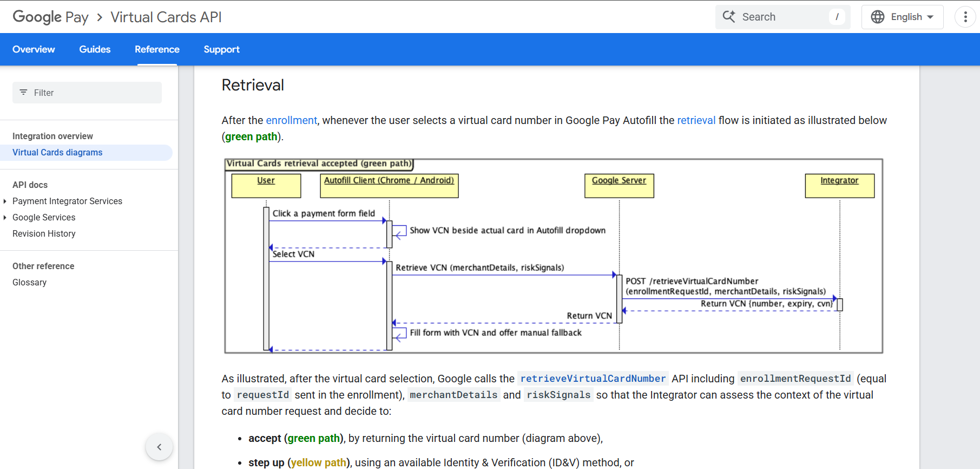980x469 pixels.
Task: Click the requestId code text
Action: (x=263, y=395)
